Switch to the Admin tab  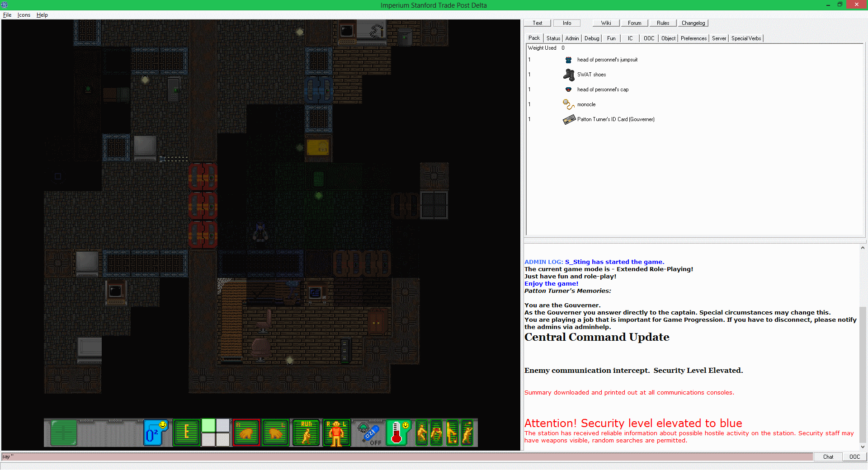tap(572, 38)
